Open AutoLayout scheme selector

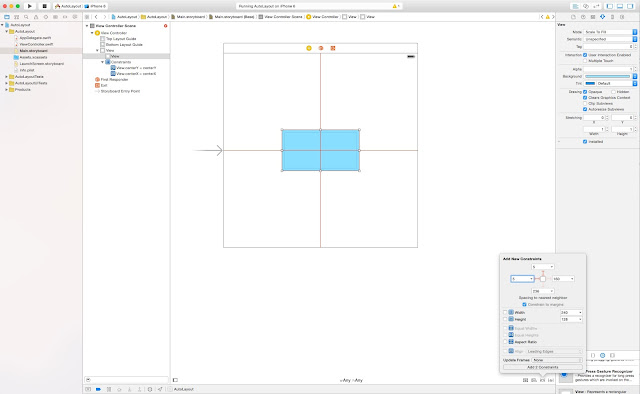pyautogui.click(x=68, y=6)
